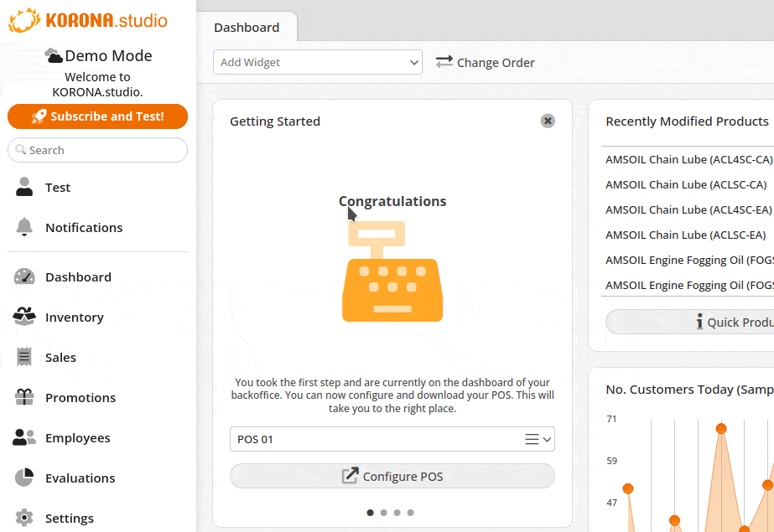
Task: Click the search magnifier icon
Action: click(x=20, y=149)
